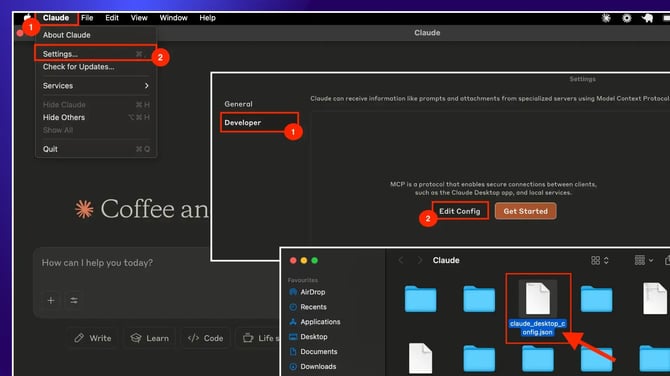Focus the 'How can I help you today?' input
The image size is (670, 376).
pos(97,263)
